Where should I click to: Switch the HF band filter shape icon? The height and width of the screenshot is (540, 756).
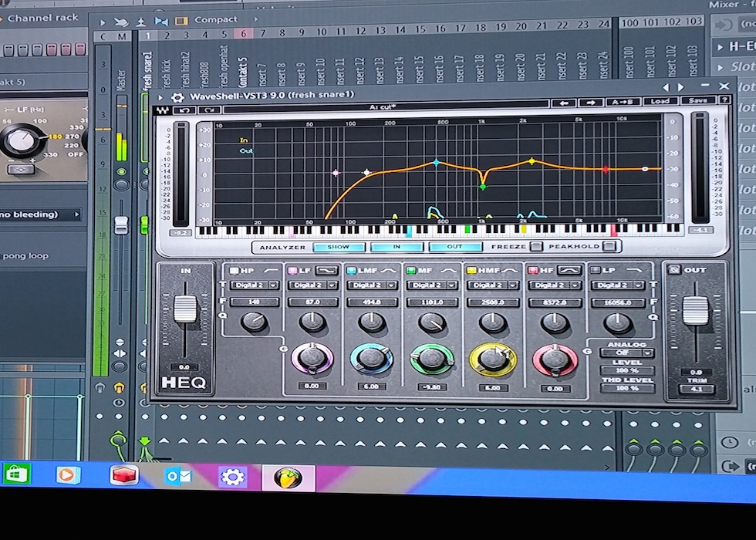pos(569,271)
